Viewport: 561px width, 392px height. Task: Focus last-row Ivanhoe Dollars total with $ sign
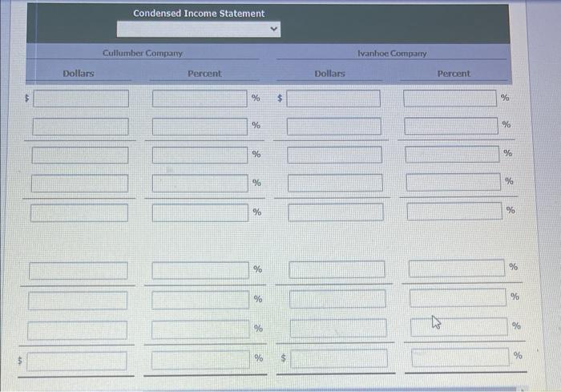[339, 358]
